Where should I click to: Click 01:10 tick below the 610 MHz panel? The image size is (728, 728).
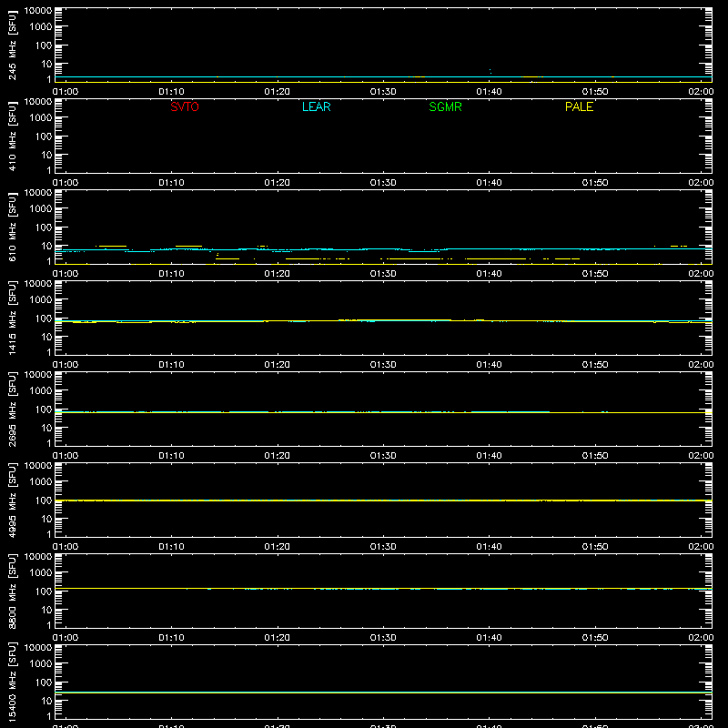[x=171, y=274]
